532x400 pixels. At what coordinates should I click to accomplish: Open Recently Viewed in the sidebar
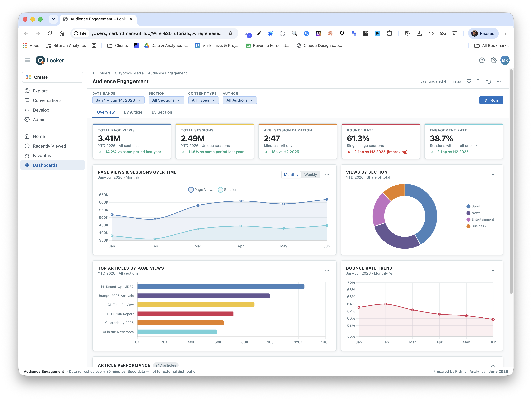point(53,146)
